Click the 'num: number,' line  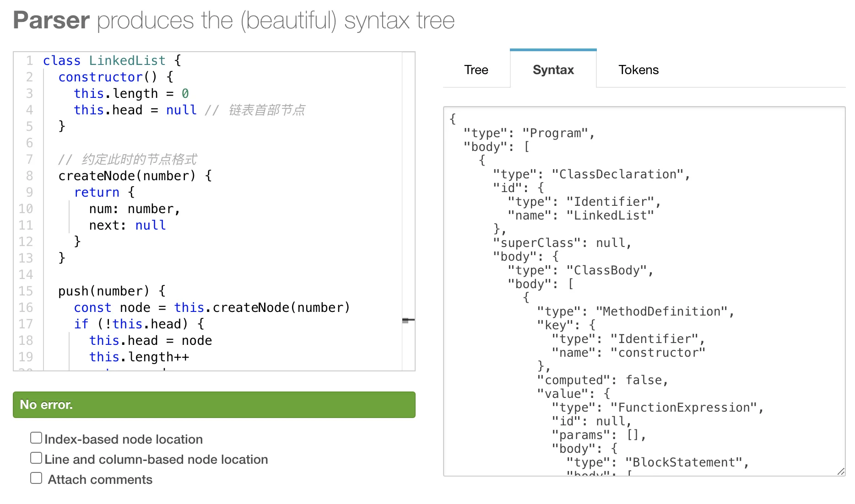point(135,209)
